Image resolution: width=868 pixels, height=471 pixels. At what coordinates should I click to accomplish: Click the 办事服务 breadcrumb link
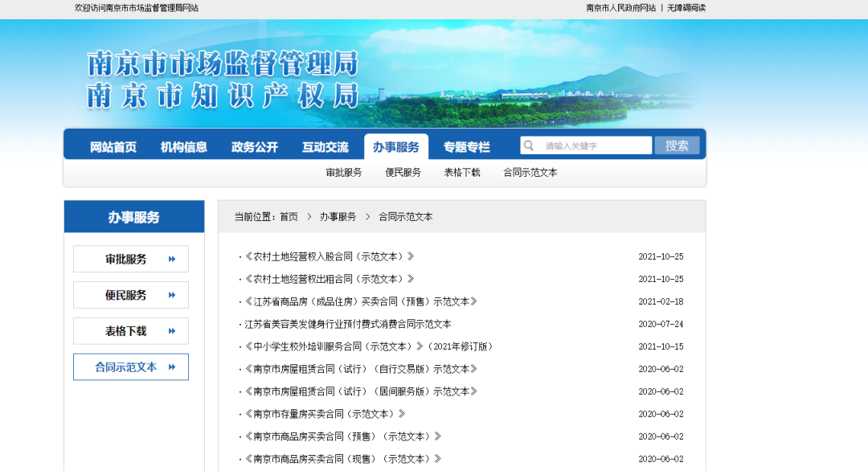(338, 217)
